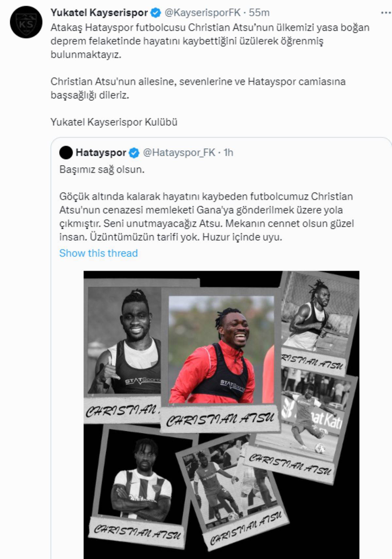Click the Hatayspor round avatar icon
This screenshot has height=559, width=392.
[66, 153]
